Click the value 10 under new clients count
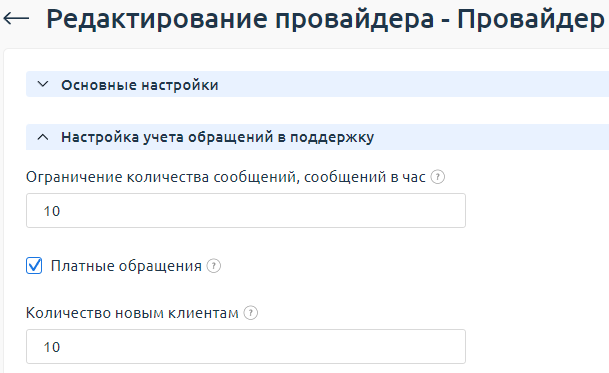 (52, 347)
